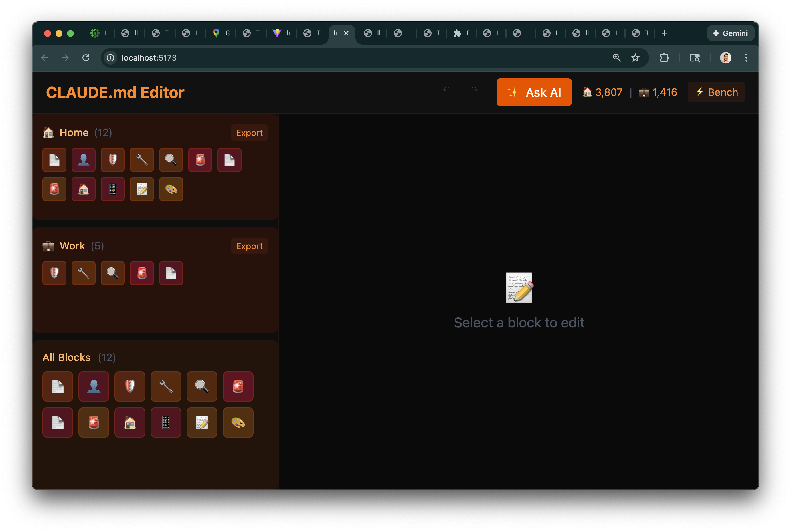Open the memo notes block in All Blocks

202,422
